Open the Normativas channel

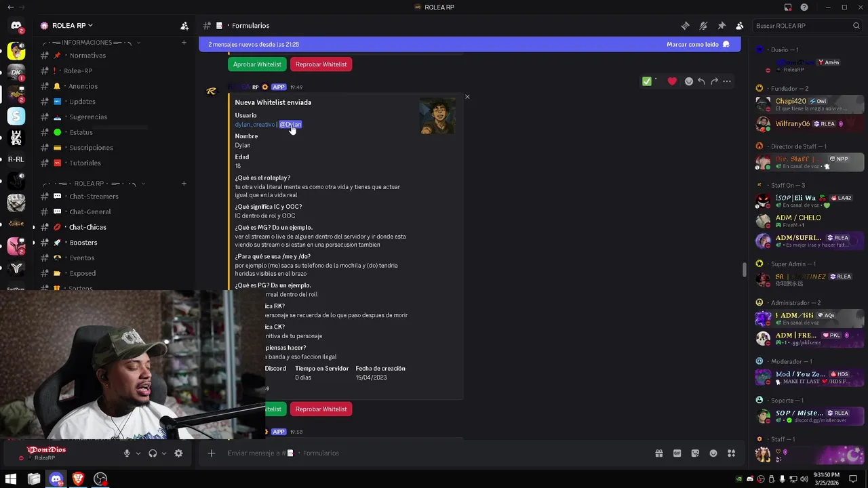[87, 56]
